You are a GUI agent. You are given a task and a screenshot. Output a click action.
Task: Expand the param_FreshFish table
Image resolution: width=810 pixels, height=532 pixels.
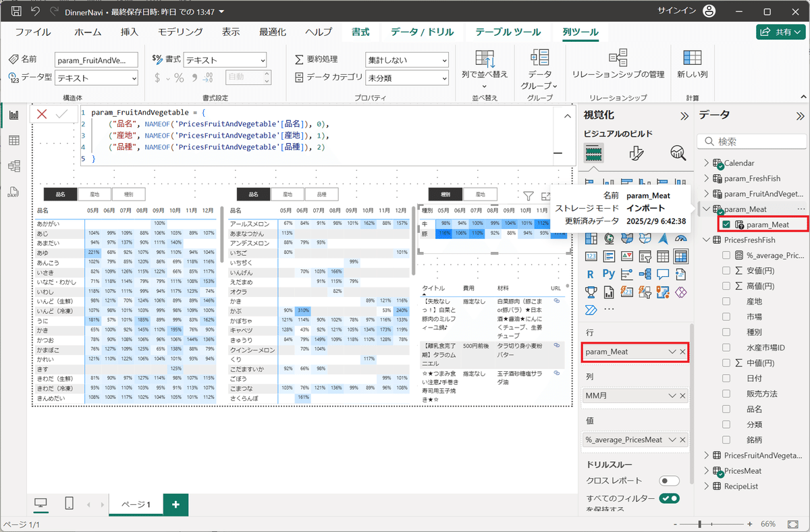tap(707, 178)
